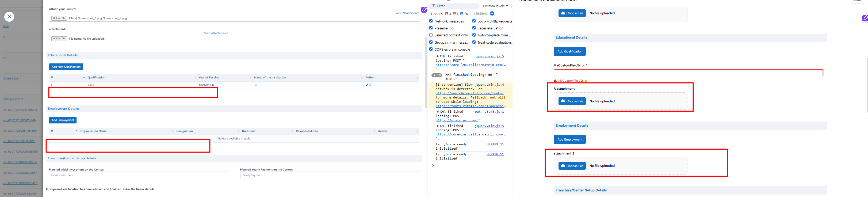
Task: Open the Custom levels dropdown
Action: pyautogui.click(x=495, y=6)
